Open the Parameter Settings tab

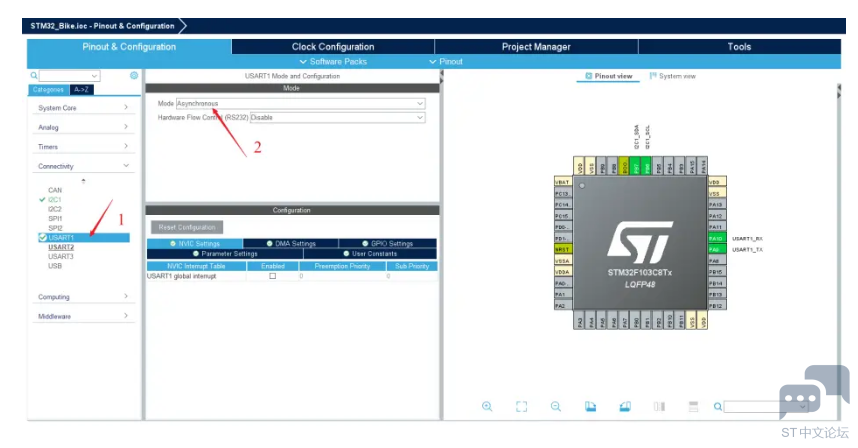point(225,254)
